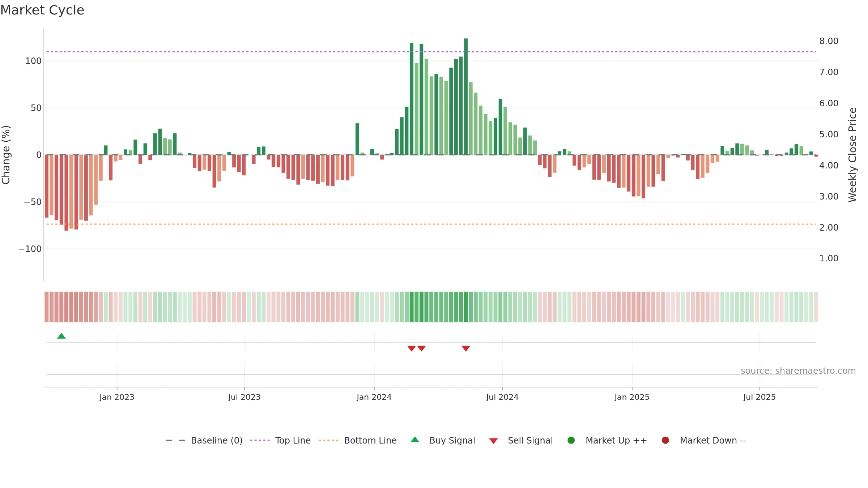Click the 5.00 price tick label
This screenshot has width=868, height=488.
[829, 134]
